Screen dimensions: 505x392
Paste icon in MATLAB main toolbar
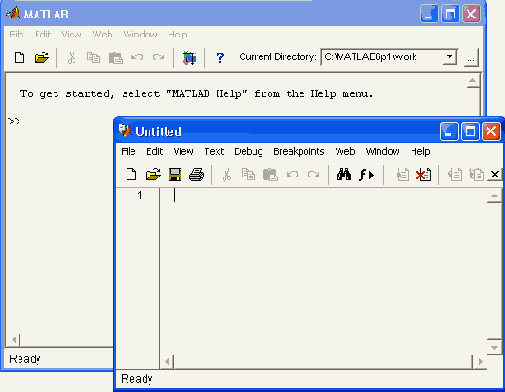(116, 58)
